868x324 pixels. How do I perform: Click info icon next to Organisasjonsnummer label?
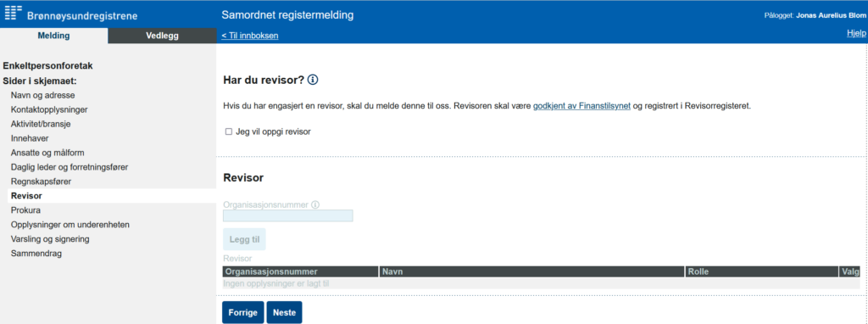point(315,204)
